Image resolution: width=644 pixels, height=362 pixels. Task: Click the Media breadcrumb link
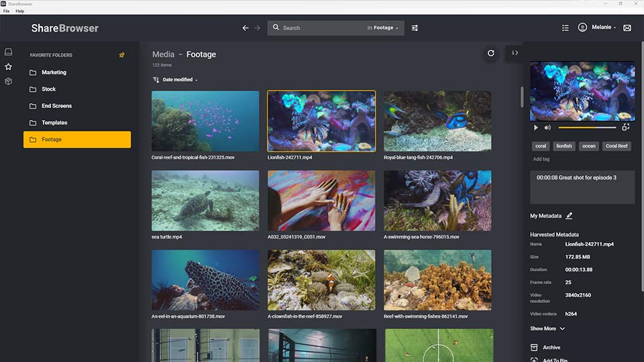pos(163,54)
